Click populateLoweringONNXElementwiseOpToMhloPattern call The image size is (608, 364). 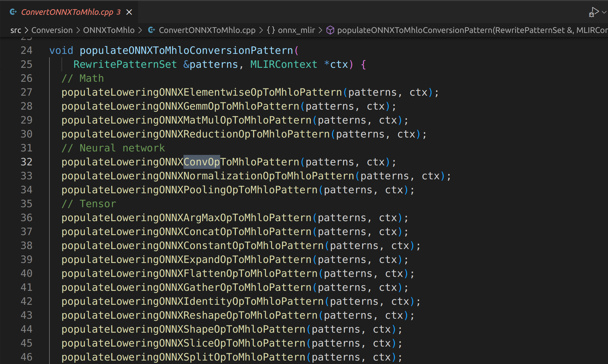tap(202, 92)
